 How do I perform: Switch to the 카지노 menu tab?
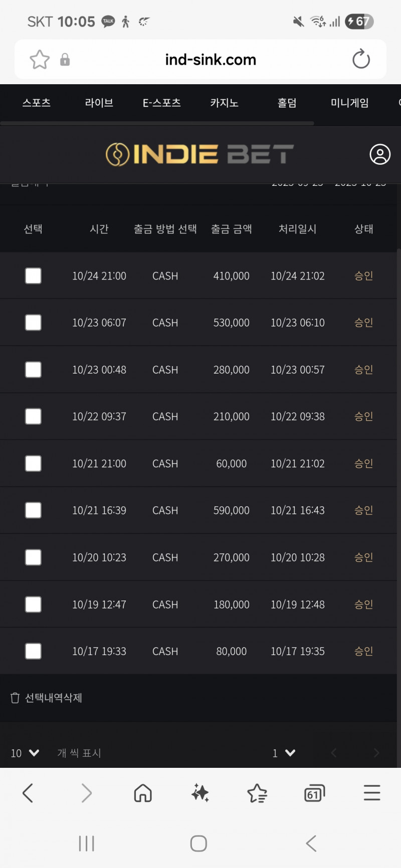[224, 103]
